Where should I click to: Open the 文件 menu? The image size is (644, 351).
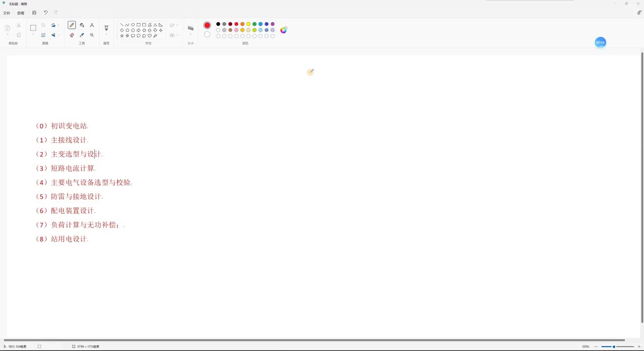7,13
